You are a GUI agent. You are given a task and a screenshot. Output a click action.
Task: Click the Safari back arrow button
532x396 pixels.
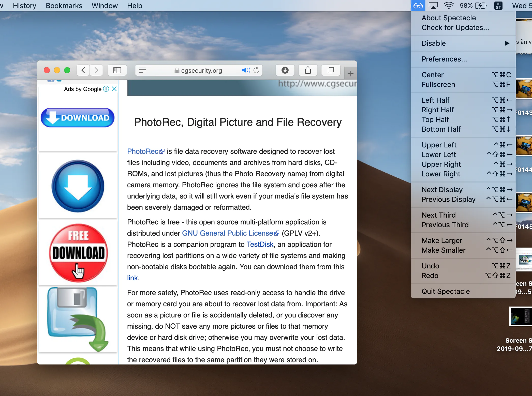pos(83,70)
